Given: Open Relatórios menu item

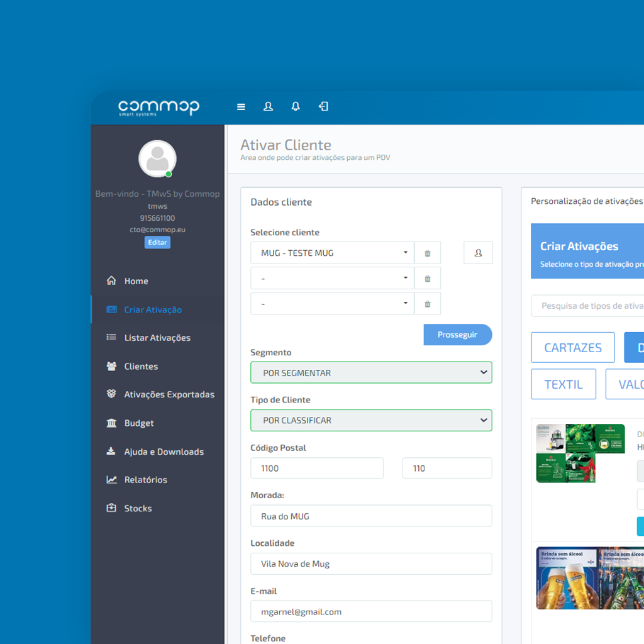Looking at the screenshot, I should click(158, 480).
